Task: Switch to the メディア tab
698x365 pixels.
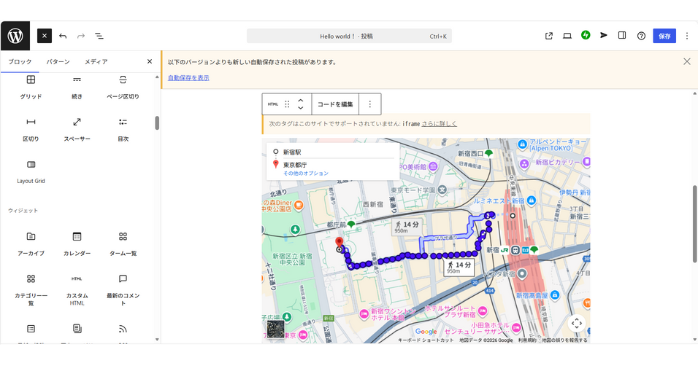Action: [96, 61]
